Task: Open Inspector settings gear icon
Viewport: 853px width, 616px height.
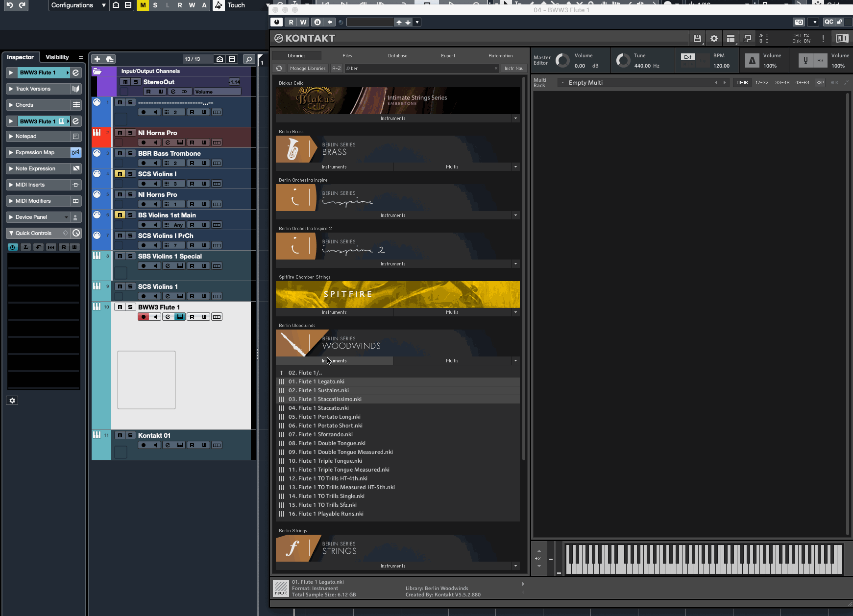Action: click(12, 401)
